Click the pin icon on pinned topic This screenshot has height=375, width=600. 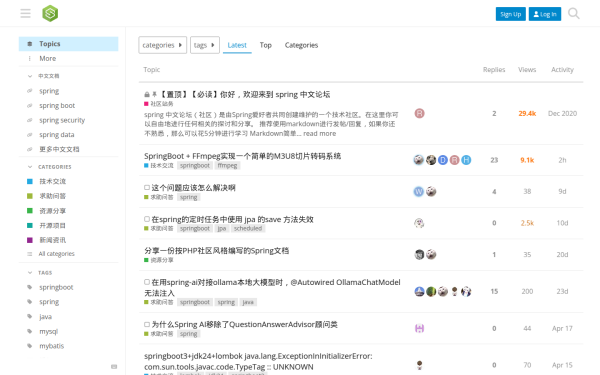[154, 94]
